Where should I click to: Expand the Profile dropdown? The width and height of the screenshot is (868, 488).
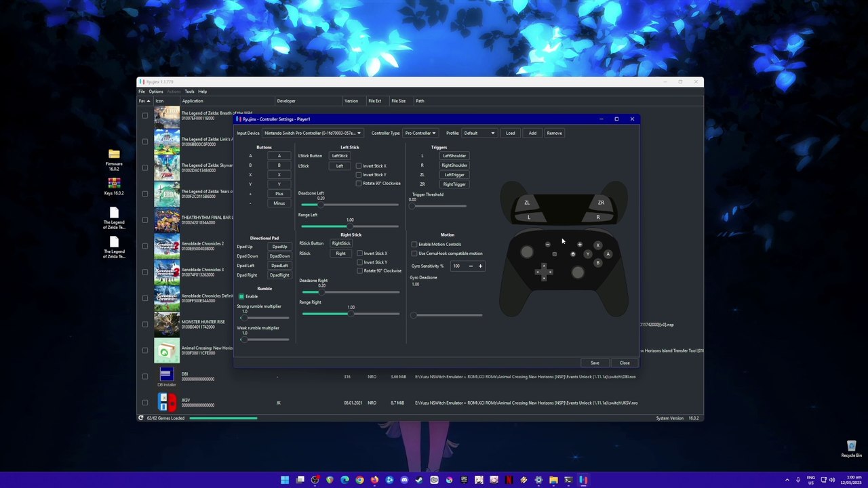pos(479,133)
